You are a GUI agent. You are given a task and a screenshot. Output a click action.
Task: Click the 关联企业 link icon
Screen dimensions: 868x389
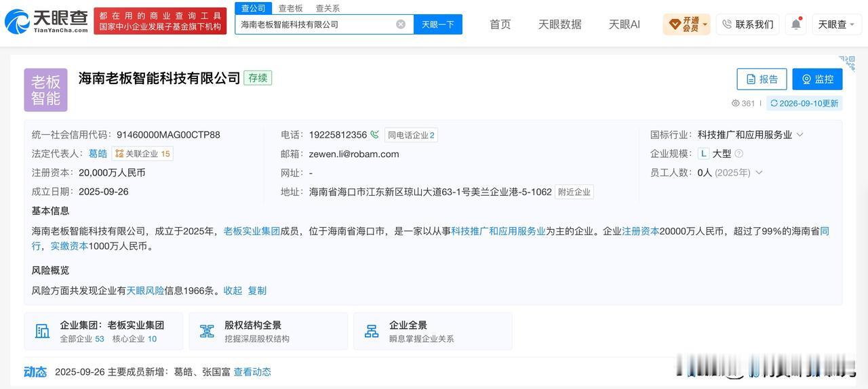119,153
